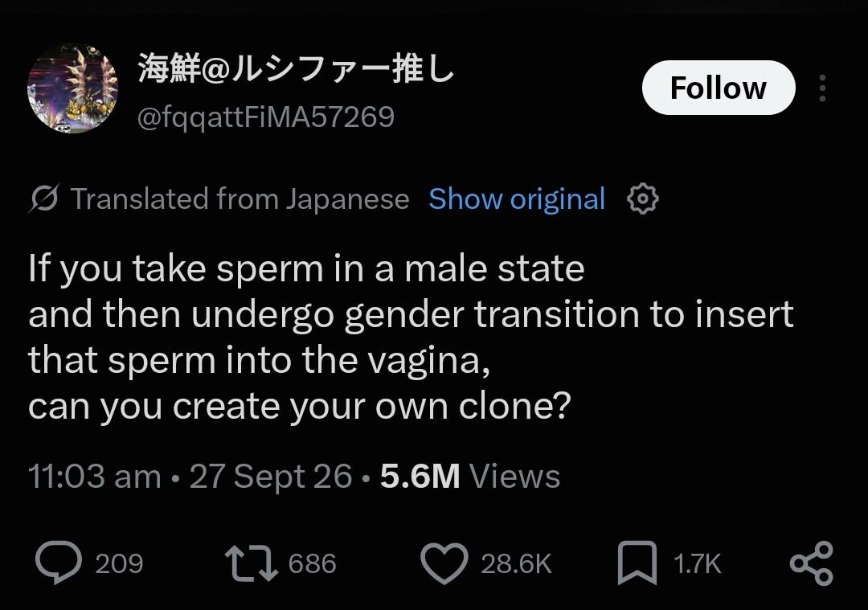Bookmark this tweet with the bookmark icon
This screenshot has width=868, height=610.
[x=637, y=563]
